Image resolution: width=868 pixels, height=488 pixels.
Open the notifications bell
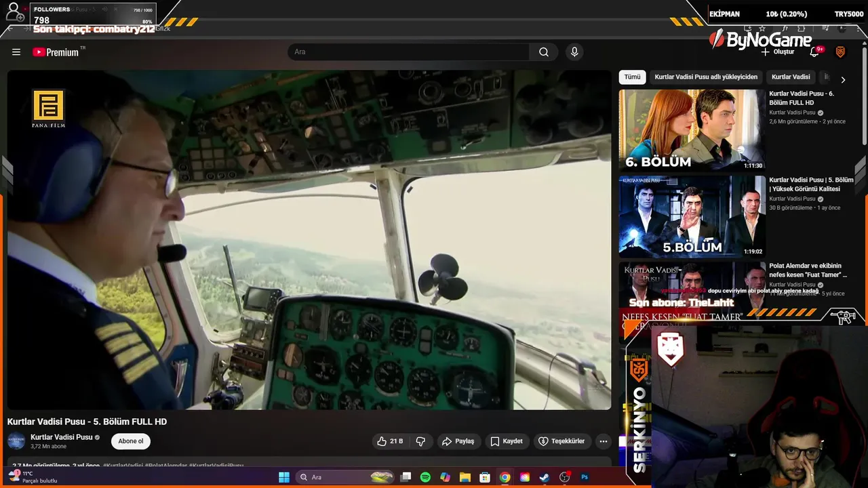pyautogui.click(x=815, y=52)
